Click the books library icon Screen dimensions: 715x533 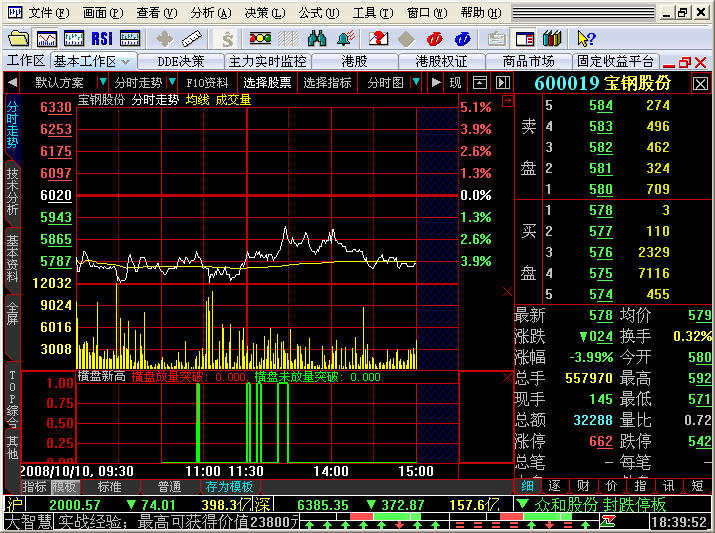[552, 39]
